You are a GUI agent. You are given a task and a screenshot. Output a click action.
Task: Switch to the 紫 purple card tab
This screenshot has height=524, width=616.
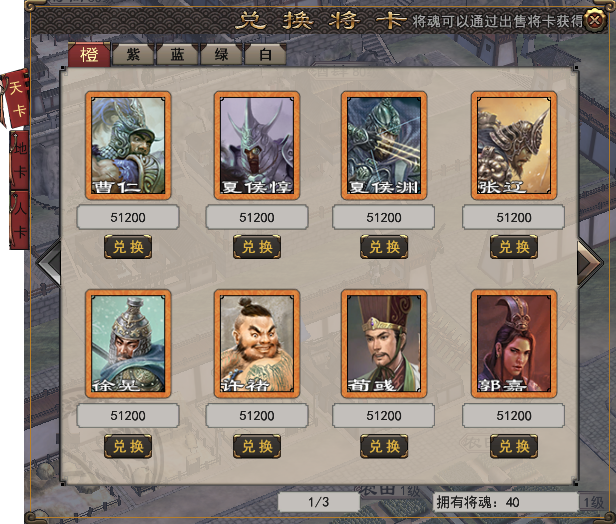(133, 54)
